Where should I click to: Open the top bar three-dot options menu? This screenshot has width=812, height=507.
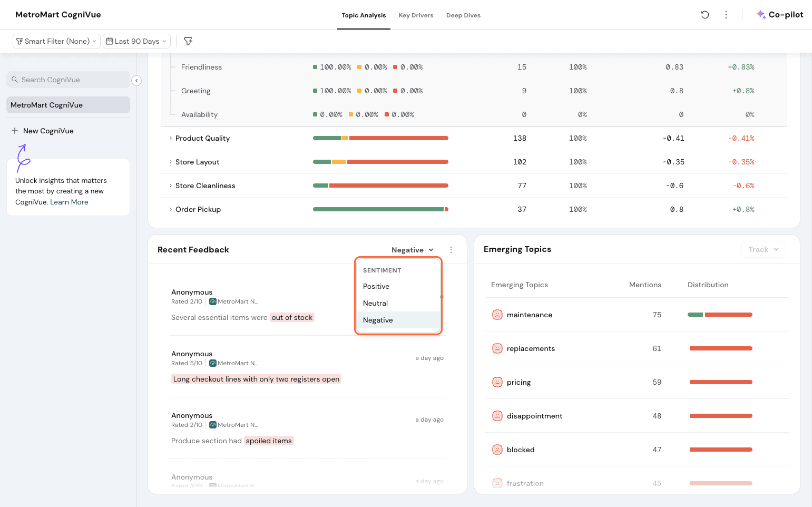726,15
